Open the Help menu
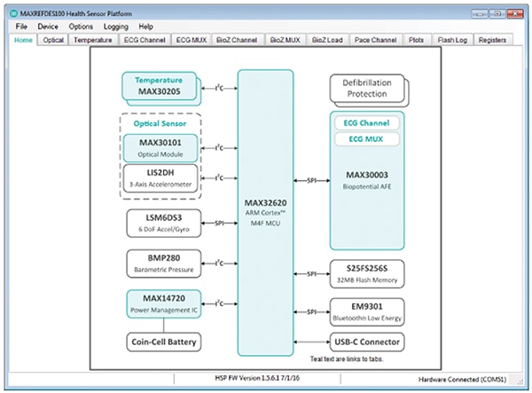 click(x=146, y=27)
